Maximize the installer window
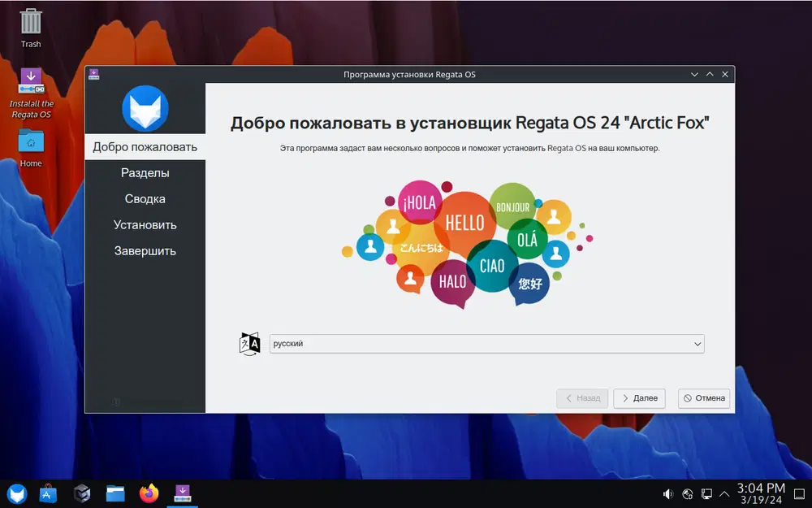 click(710, 74)
